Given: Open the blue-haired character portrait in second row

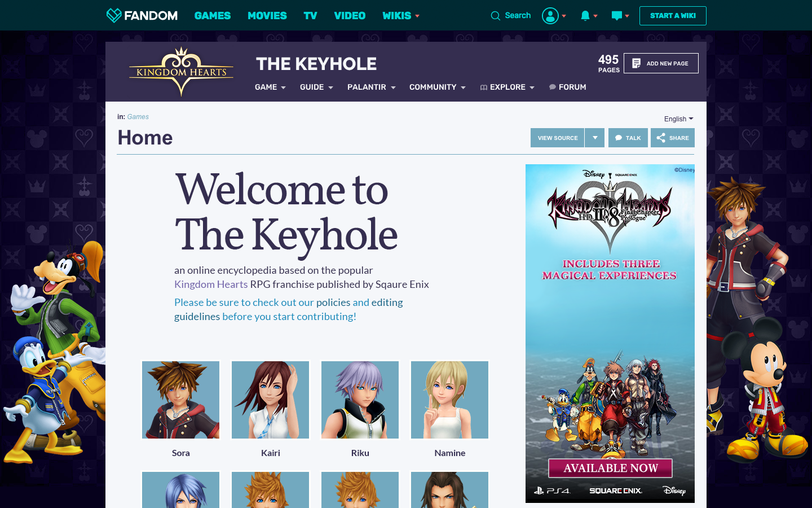Looking at the screenshot, I should click(180, 489).
